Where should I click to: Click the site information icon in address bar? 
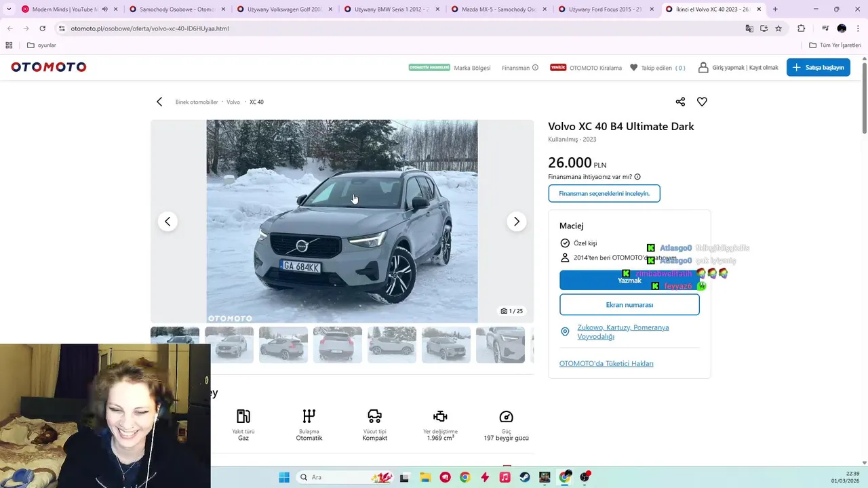click(62, 28)
